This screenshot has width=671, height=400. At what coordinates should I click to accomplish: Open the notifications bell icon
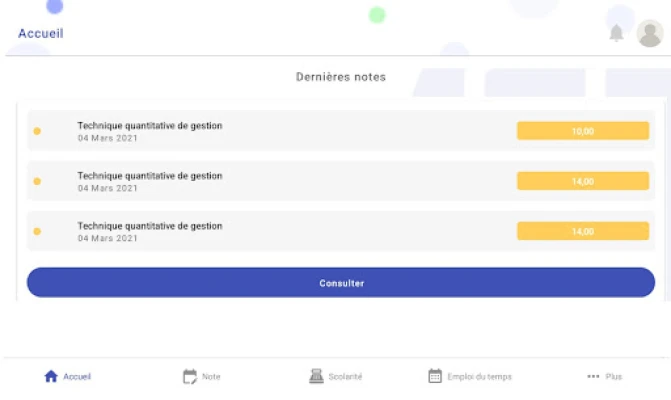click(x=617, y=33)
